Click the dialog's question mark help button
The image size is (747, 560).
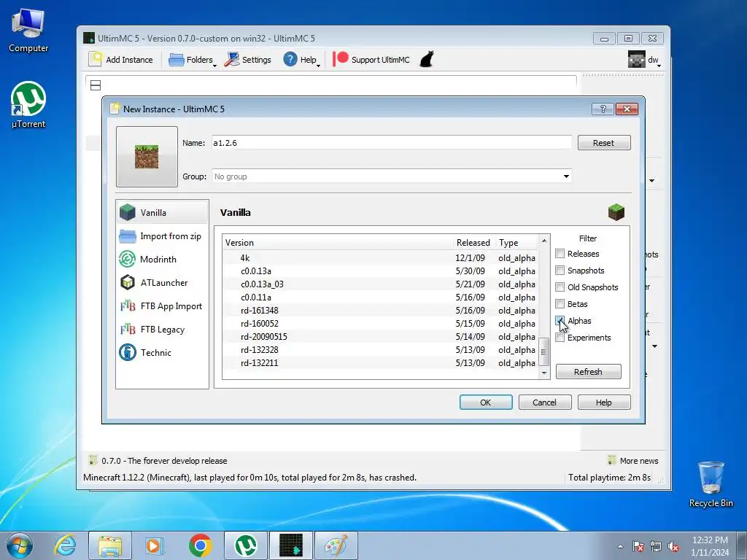point(603,109)
